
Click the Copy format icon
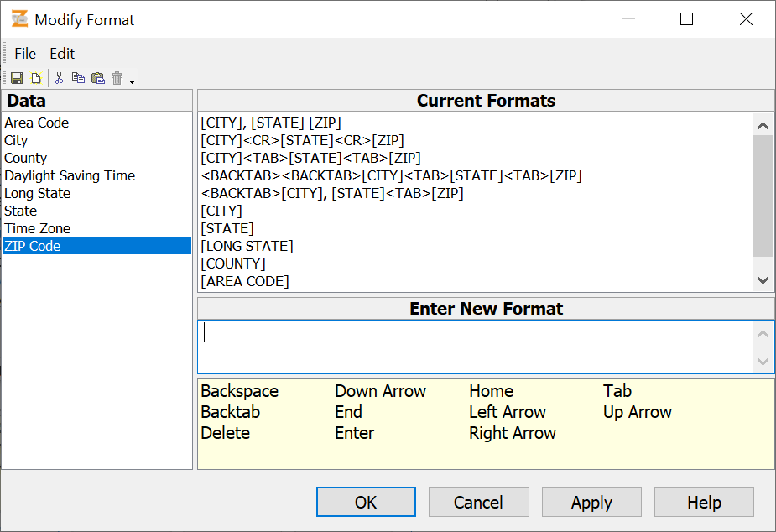(x=78, y=77)
